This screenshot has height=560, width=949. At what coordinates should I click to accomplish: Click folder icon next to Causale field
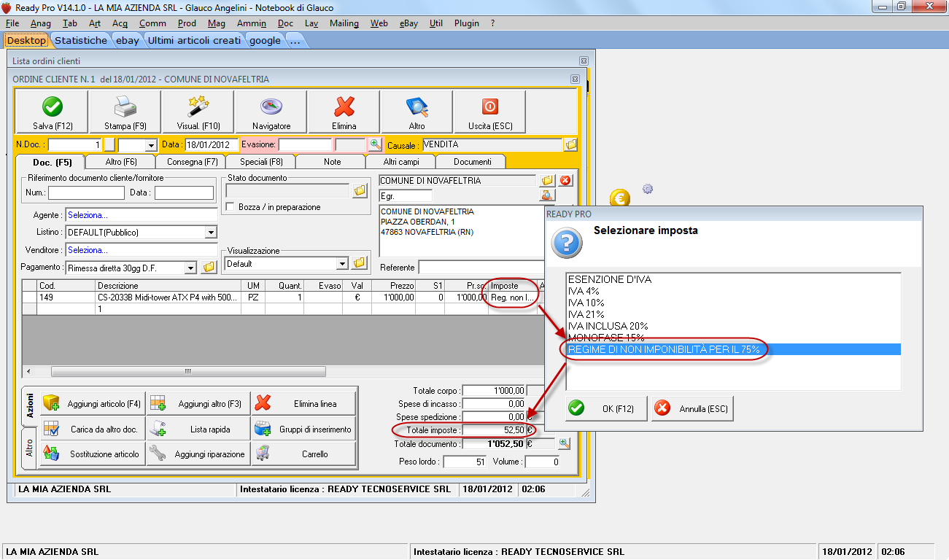(x=570, y=145)
